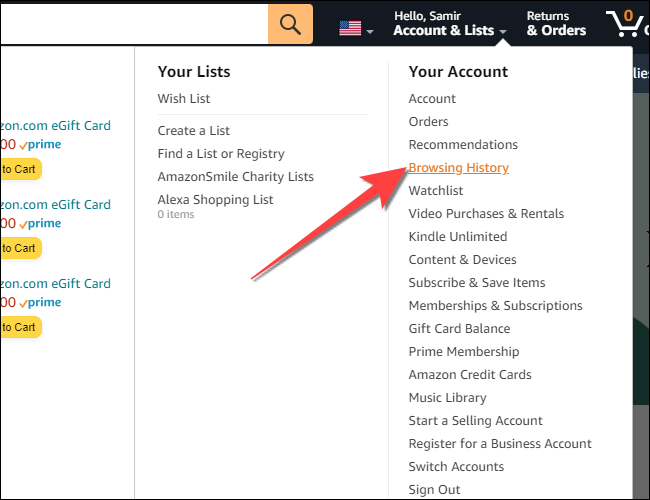The width and height of the screenshot is (650, 500).
Task: Click Sign Out
Action: point(434,490)
